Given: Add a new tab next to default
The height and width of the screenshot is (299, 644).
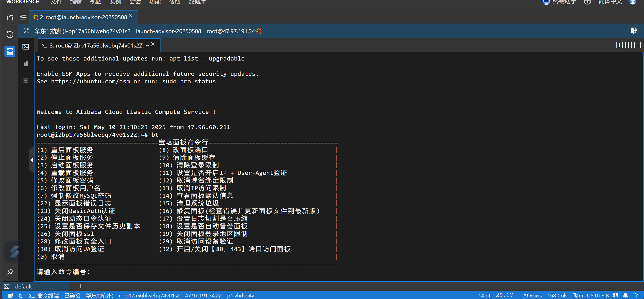Looking at the screenshot, I should 80,286.
